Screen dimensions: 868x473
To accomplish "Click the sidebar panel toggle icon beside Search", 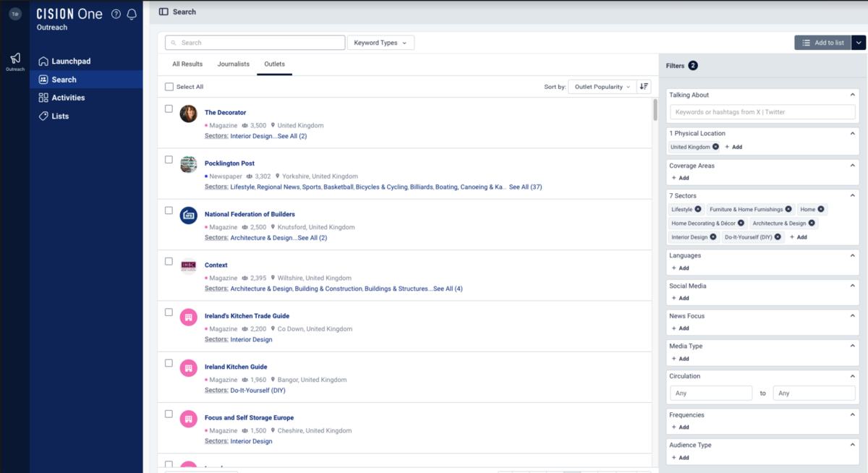I will click(x=163, y=12).
